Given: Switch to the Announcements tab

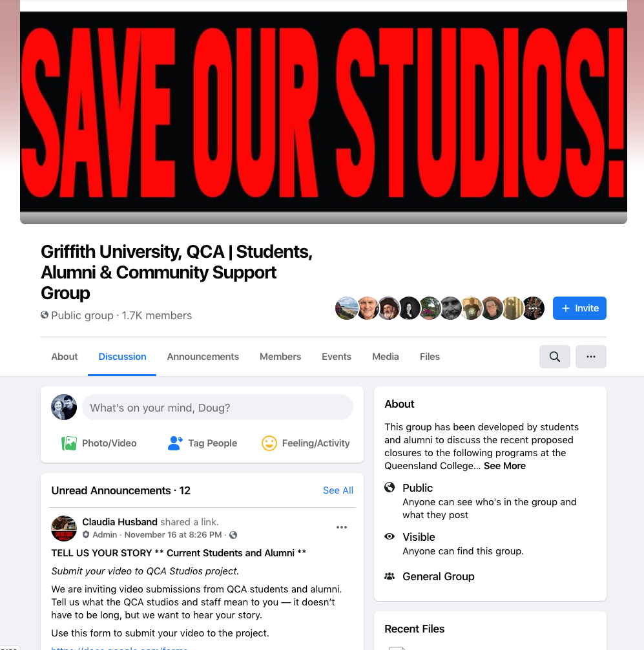Looking at the screenshot, I should click(x=203, y=357).
